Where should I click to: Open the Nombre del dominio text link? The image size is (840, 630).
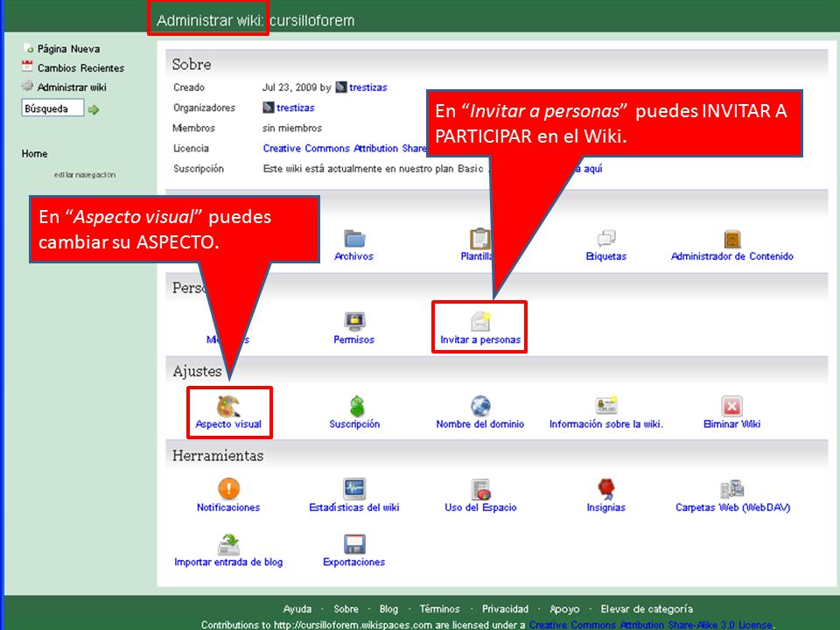(480, 423)
